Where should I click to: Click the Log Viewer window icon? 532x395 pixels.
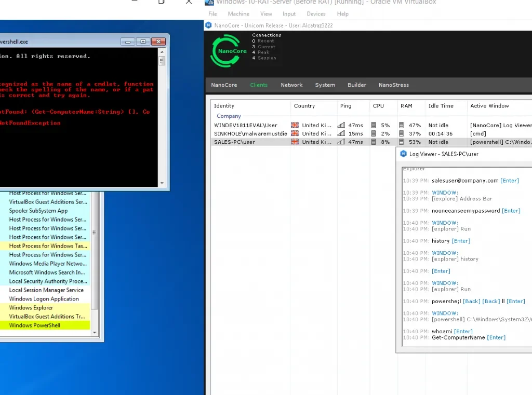pyautogui.click(x=403, y=154)
